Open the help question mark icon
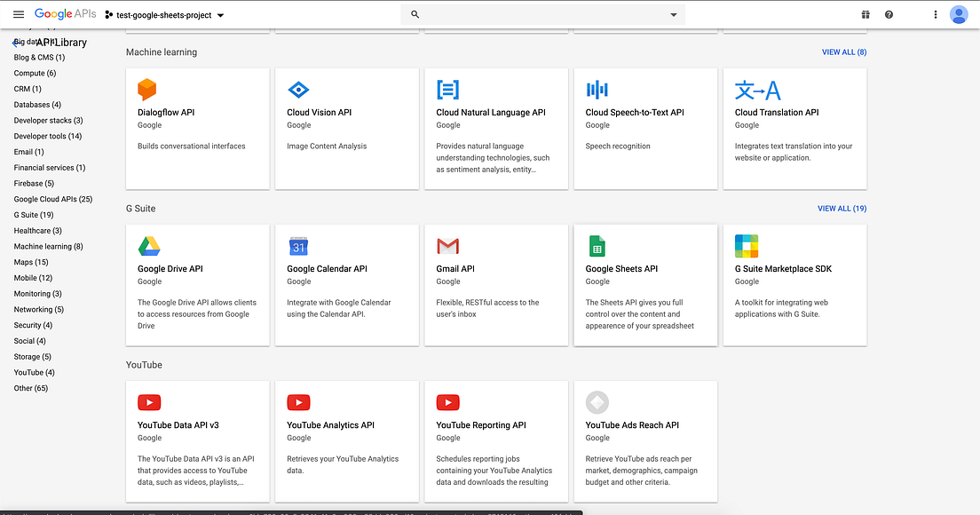Screen dimensions: 980x515 889,14
